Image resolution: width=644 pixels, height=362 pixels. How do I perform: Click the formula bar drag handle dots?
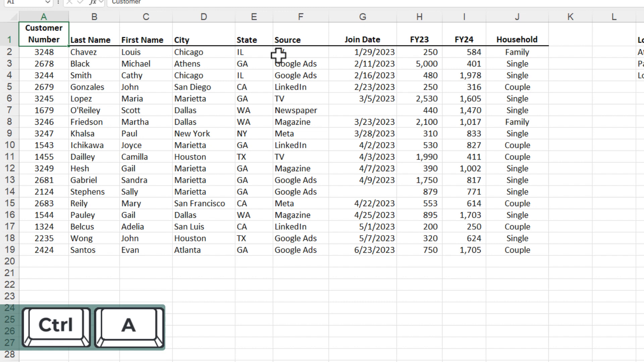(58, 2)
